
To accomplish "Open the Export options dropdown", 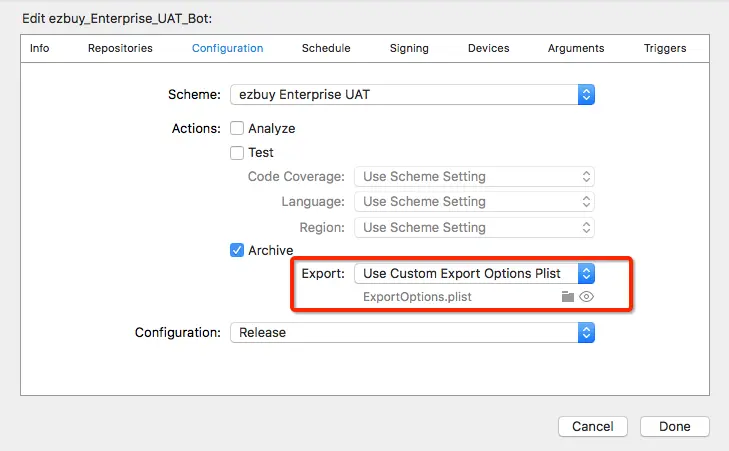I will (475, 273).
